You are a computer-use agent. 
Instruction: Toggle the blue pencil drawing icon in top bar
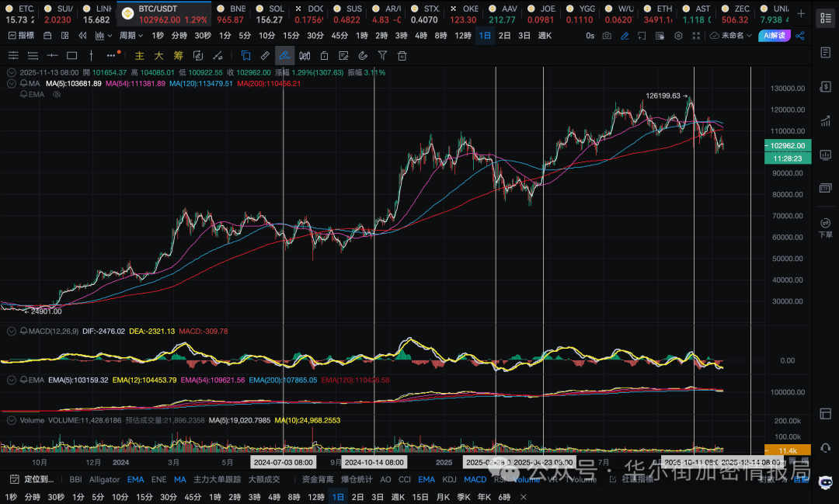click(625, 35)
